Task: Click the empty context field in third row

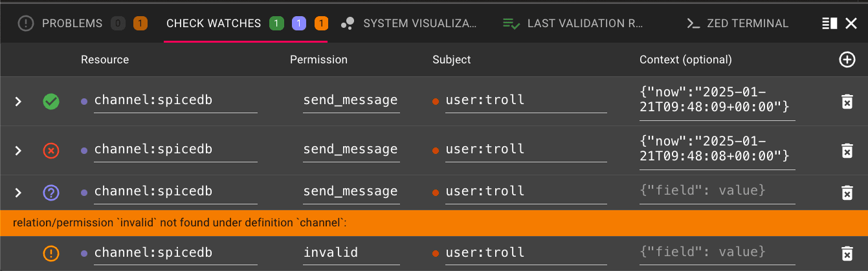Action: click(717, 191)
